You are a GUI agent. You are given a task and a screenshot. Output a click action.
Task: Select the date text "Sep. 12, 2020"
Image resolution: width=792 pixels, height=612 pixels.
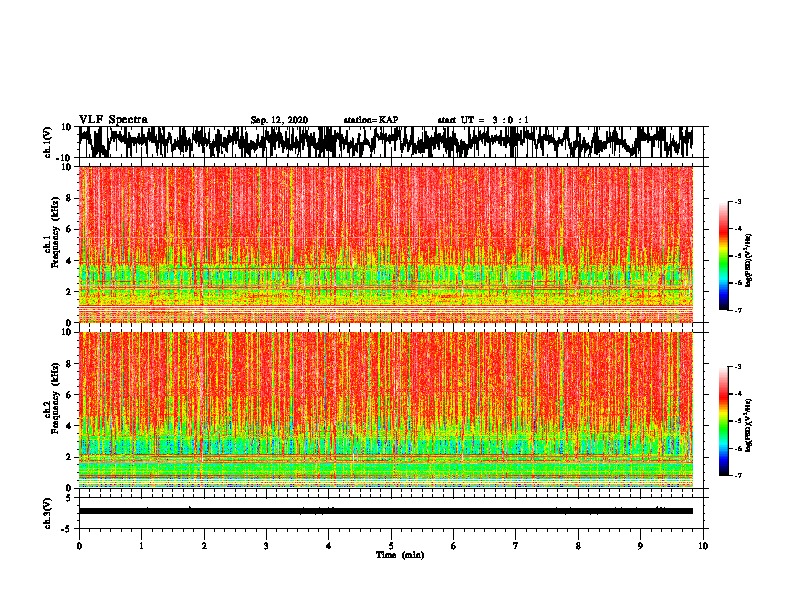tap(279, 120)
